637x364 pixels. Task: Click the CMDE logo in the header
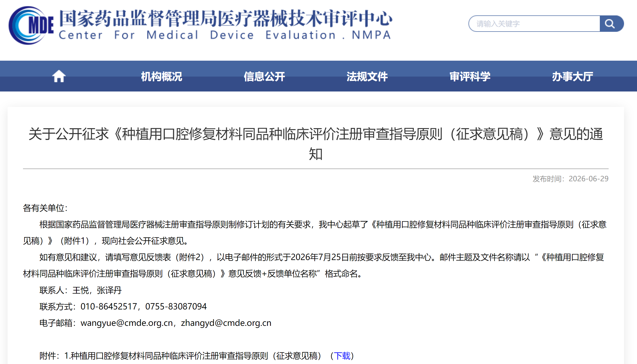(31, 25)
